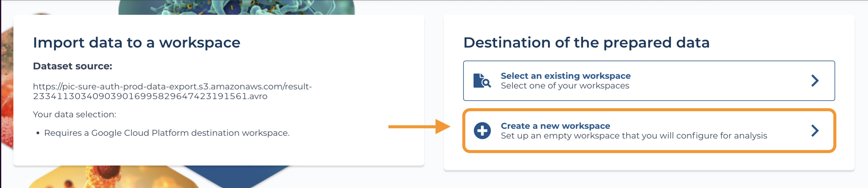Click the plus circle icon for new workspace
This screenshot has width=868, height=188.
coord(482,130)
